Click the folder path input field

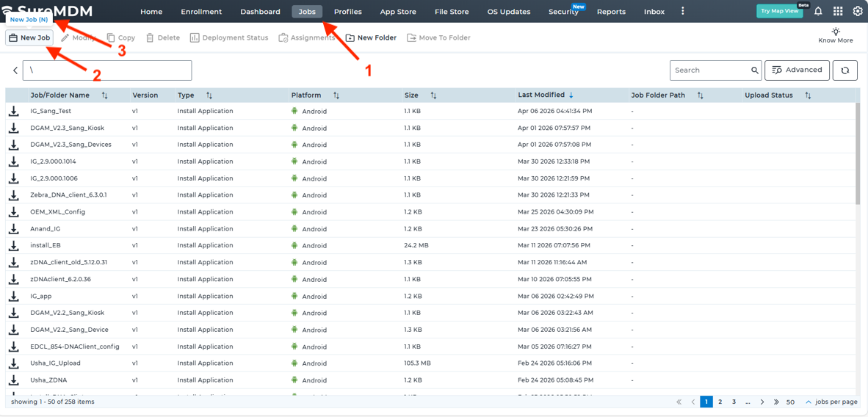point(107,70)
